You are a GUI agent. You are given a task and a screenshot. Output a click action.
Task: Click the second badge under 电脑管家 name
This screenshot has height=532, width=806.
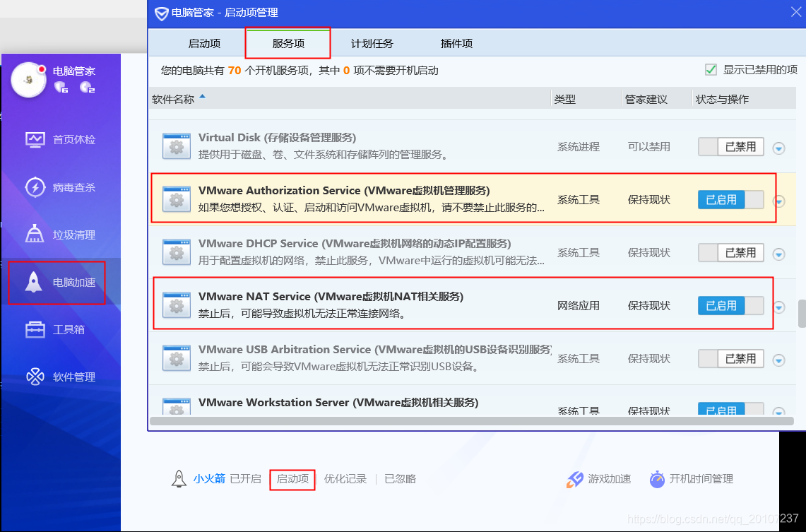click(x=88, y=87)
